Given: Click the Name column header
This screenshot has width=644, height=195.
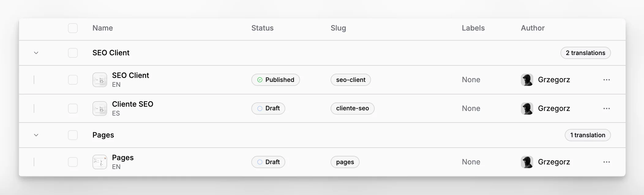Looking at the screenshot, I should [103, 28].
